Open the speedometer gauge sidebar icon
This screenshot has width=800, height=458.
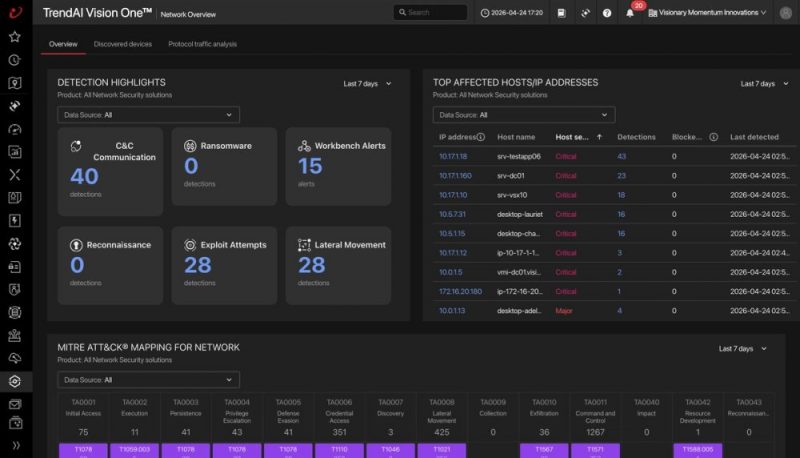(x=15, y=129)
